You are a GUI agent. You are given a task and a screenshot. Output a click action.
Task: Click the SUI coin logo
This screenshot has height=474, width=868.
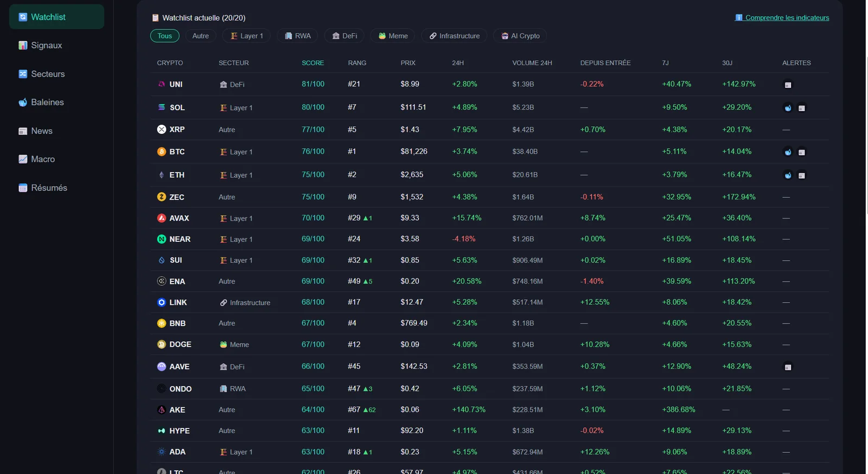161,260
